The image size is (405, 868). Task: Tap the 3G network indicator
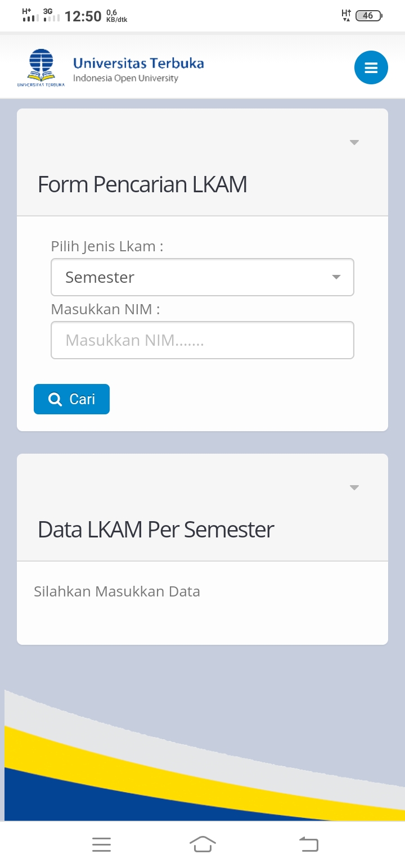click(x=52, y=14)
